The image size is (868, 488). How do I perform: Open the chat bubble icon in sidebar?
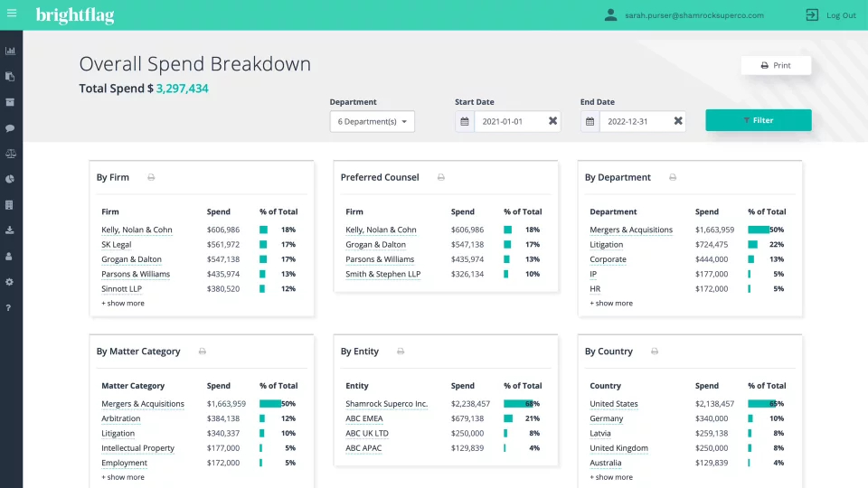pos(10,127)
